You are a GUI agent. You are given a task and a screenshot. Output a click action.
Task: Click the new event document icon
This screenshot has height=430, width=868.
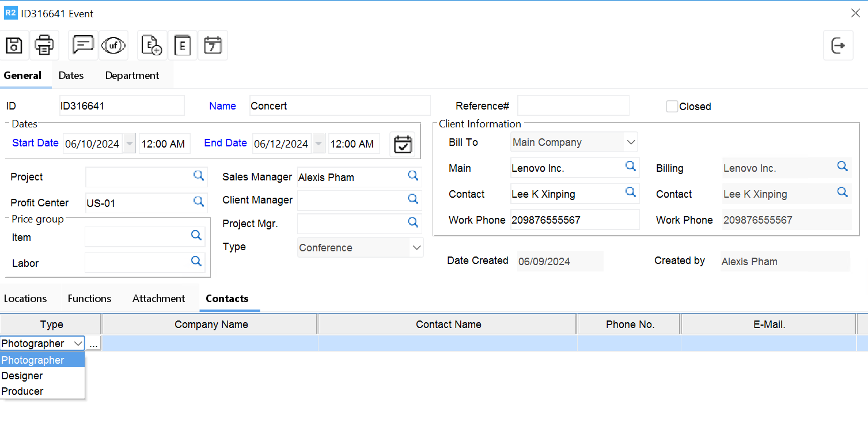(x=151, y=45)
